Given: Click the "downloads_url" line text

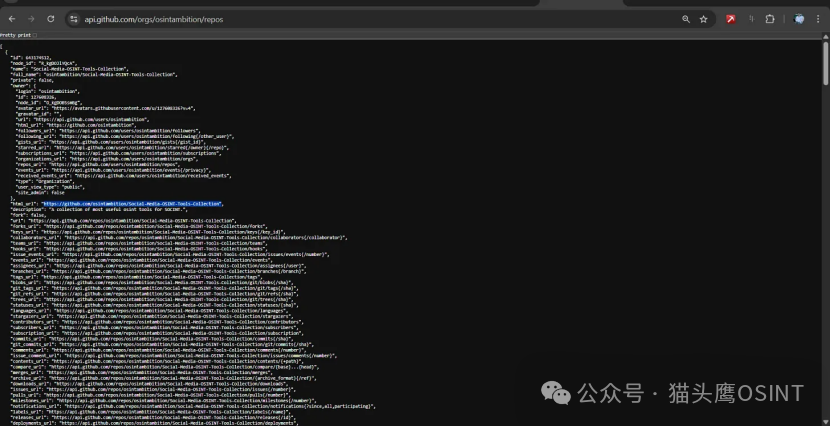Looking at the screenshot, I should 149,384.
